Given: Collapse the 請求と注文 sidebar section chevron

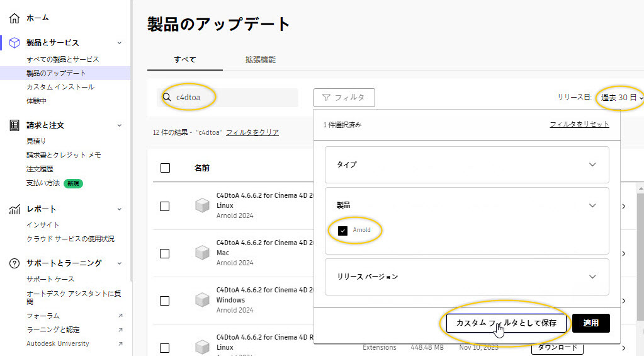Looking at the screenshot, I should click(x=120, y=125).
